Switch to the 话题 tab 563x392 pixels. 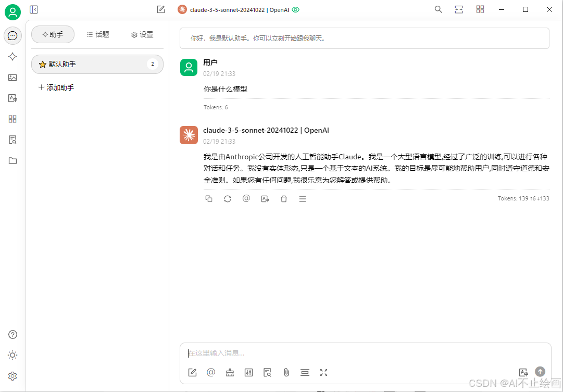point(98,34)
